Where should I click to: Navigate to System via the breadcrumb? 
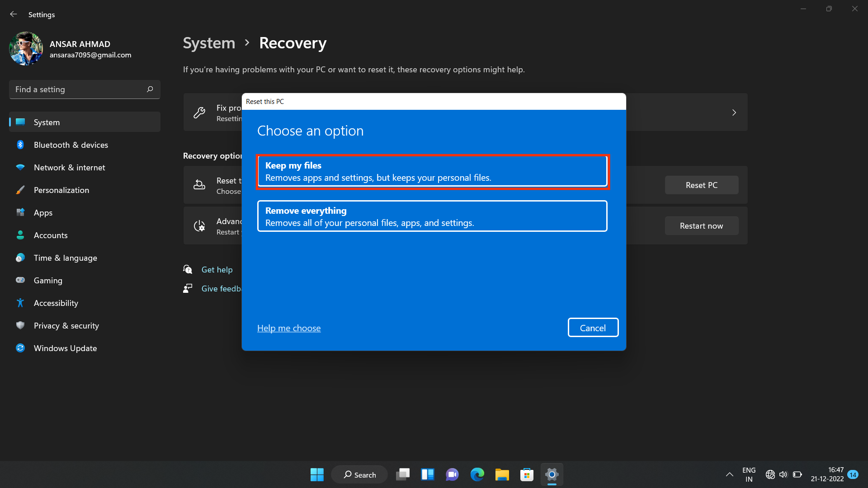208,42
